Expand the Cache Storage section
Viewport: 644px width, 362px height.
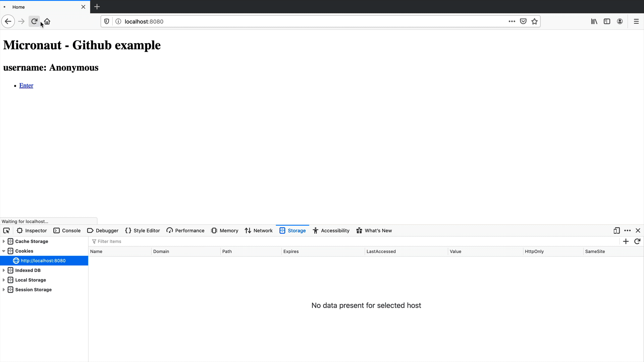click(x=4, y=241)
